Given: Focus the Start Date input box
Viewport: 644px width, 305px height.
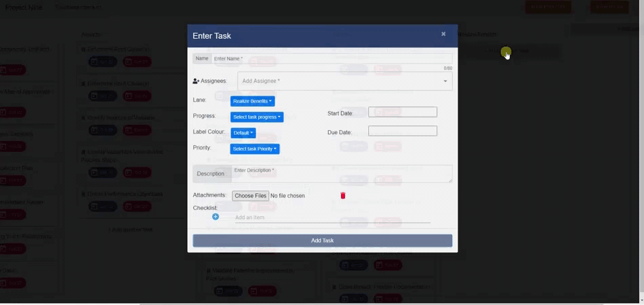Looking at the screenshot, I should click(x=402, y=112).
